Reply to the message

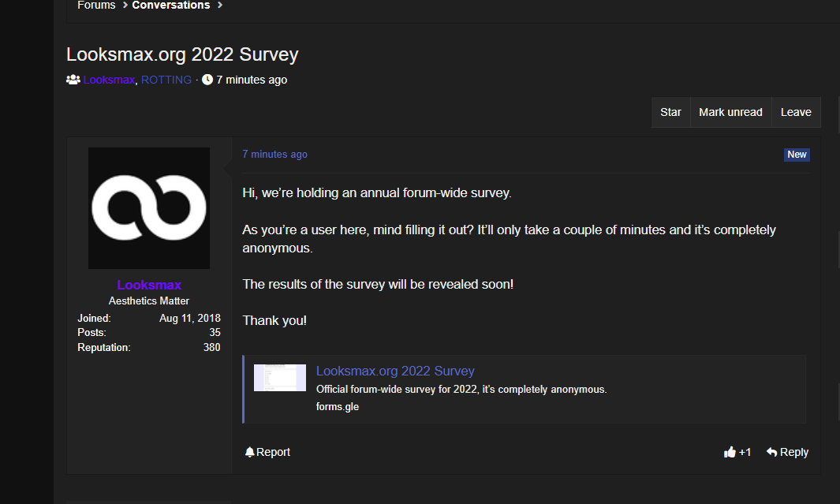tap(794, 452)
